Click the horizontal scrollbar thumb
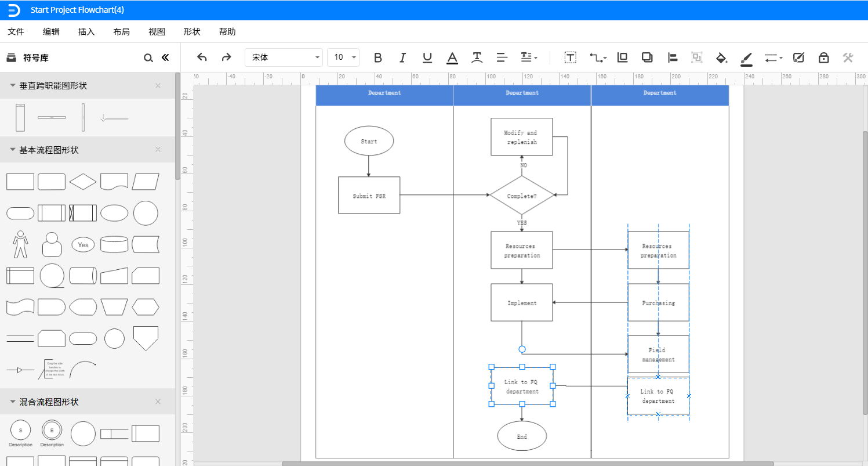Image resolution: width=868 pixels, height=466 pixels. point(528,464)
